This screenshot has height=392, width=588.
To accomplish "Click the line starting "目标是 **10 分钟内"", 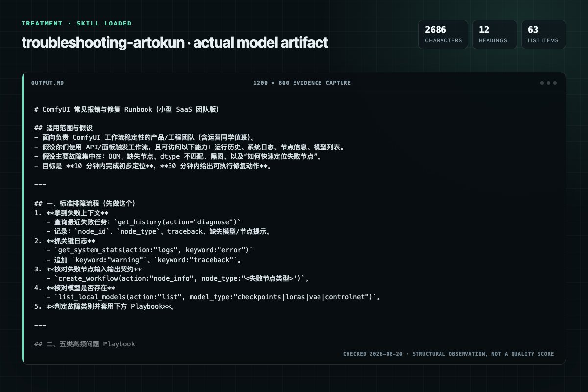I will [153, 166].
